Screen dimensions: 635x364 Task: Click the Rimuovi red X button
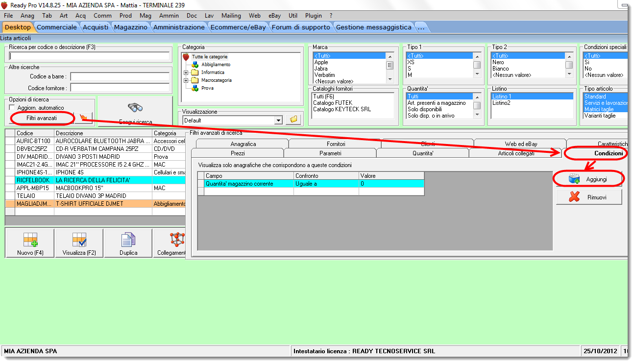(x=589, y=197)
